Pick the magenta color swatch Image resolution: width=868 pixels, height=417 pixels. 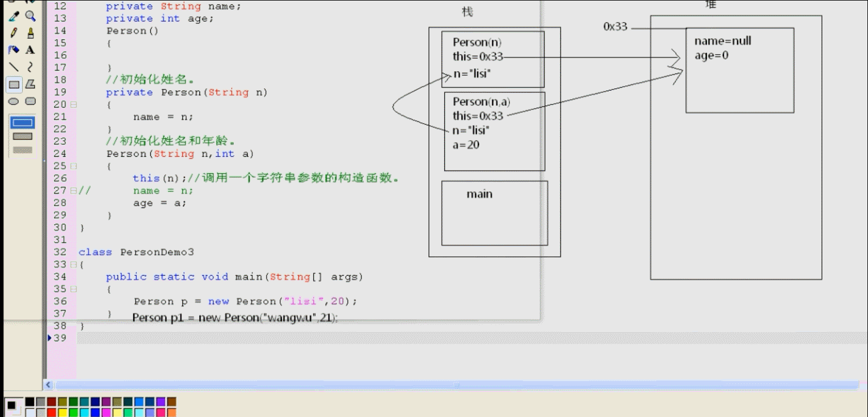click(106, 412)
